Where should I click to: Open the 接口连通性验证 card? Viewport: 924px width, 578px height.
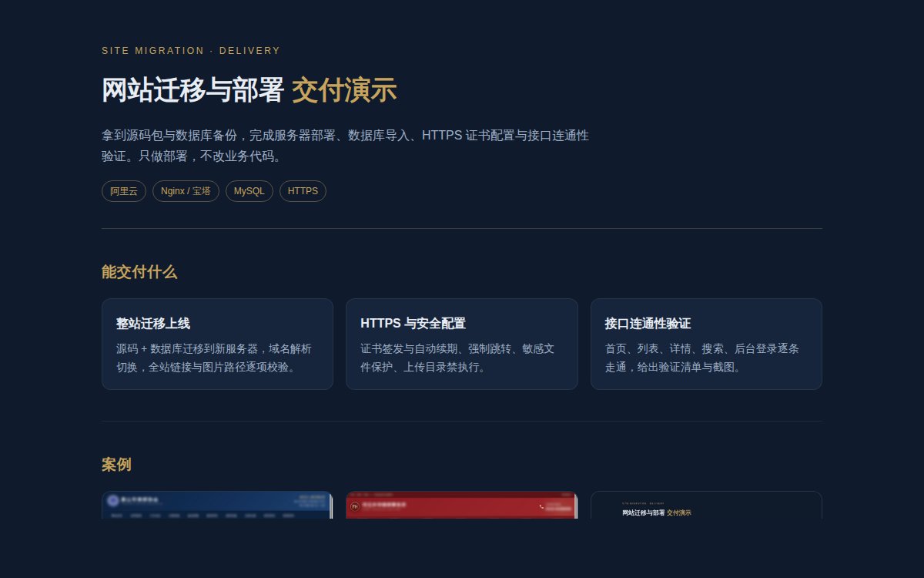pos(706,344)
